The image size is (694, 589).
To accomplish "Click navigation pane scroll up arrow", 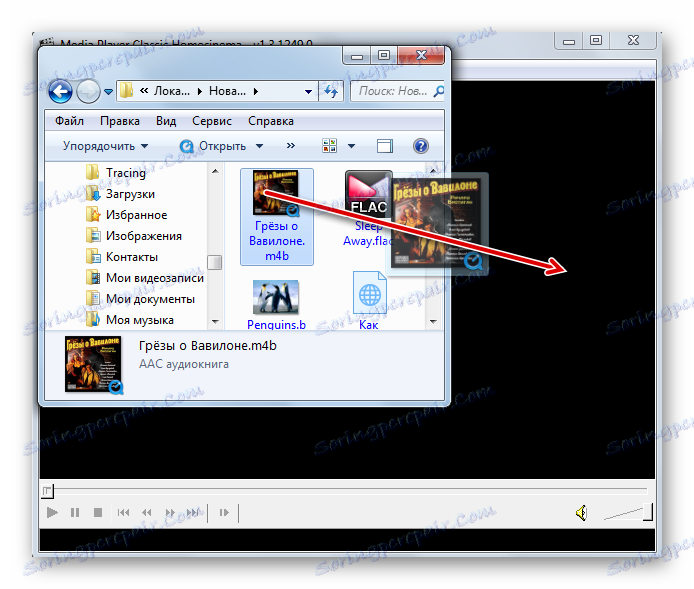I will pyautogui.click(x=215, y=171).
